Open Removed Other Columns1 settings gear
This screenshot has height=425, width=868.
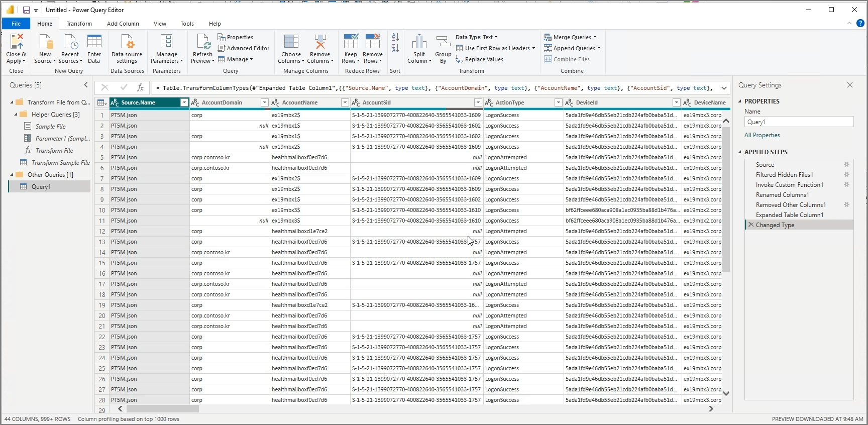[x=846, y=205]
